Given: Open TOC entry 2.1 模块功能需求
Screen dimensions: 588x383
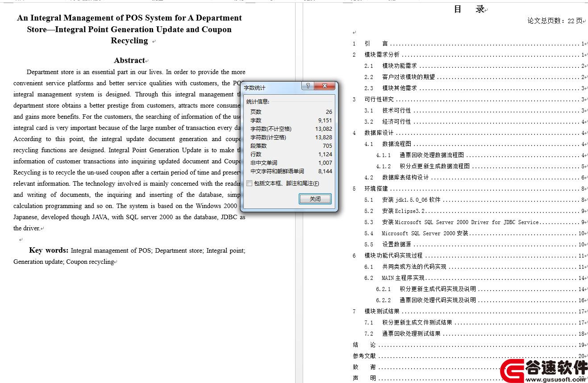Looking at the screenshot, I should point(474,66).
